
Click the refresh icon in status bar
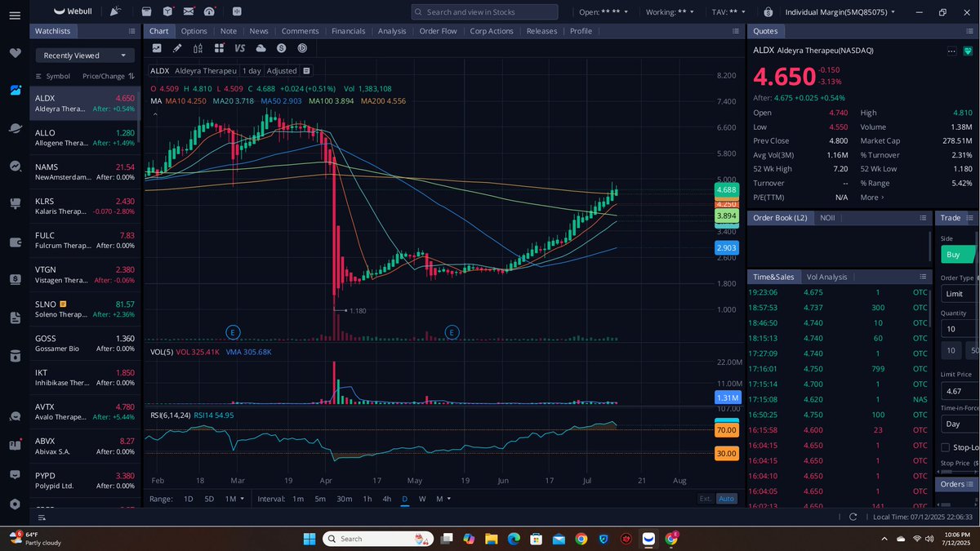click(x=853, y=517)
